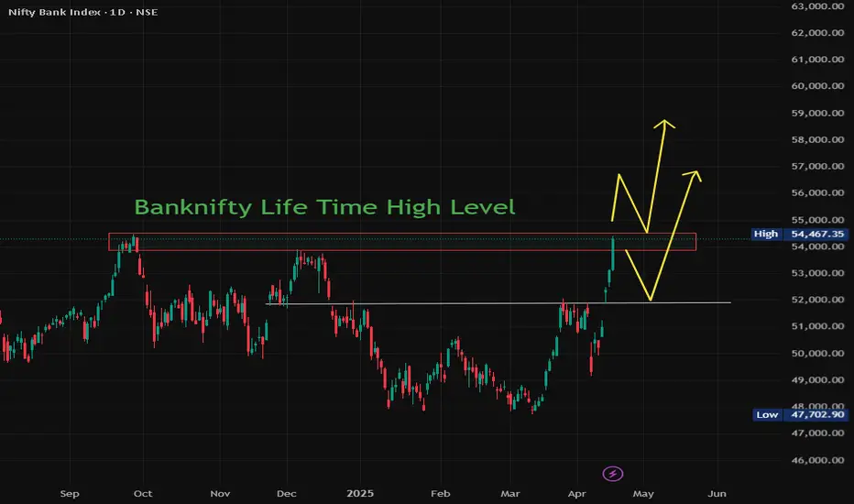Click the Sep date axis label

pos(69,494)
